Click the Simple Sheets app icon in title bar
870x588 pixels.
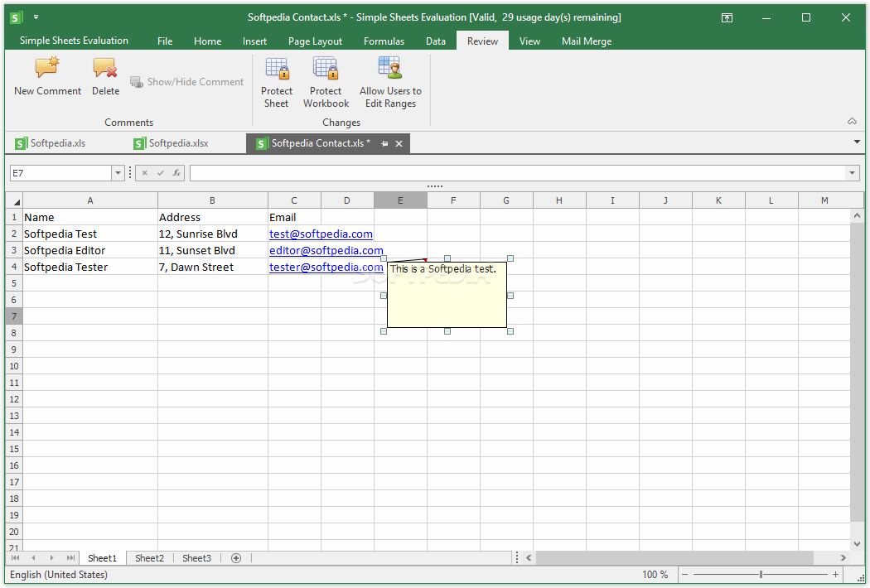(x=16, y=17)
